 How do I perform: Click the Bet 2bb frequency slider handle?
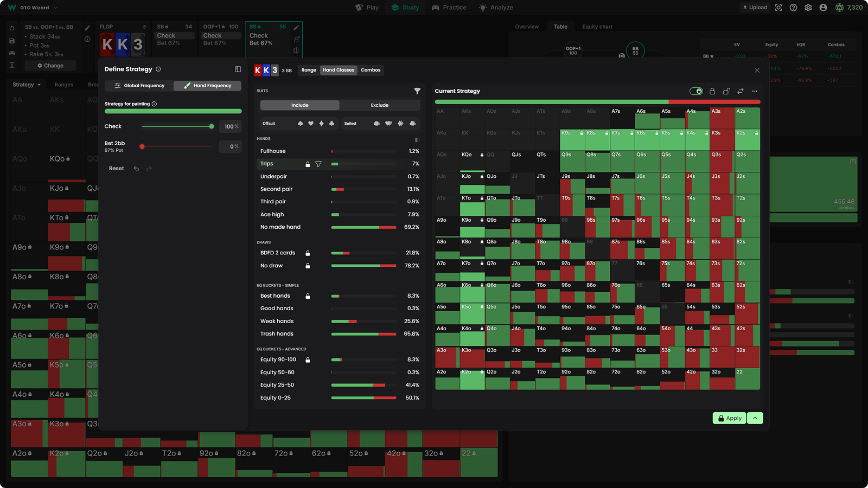point(142,146)
